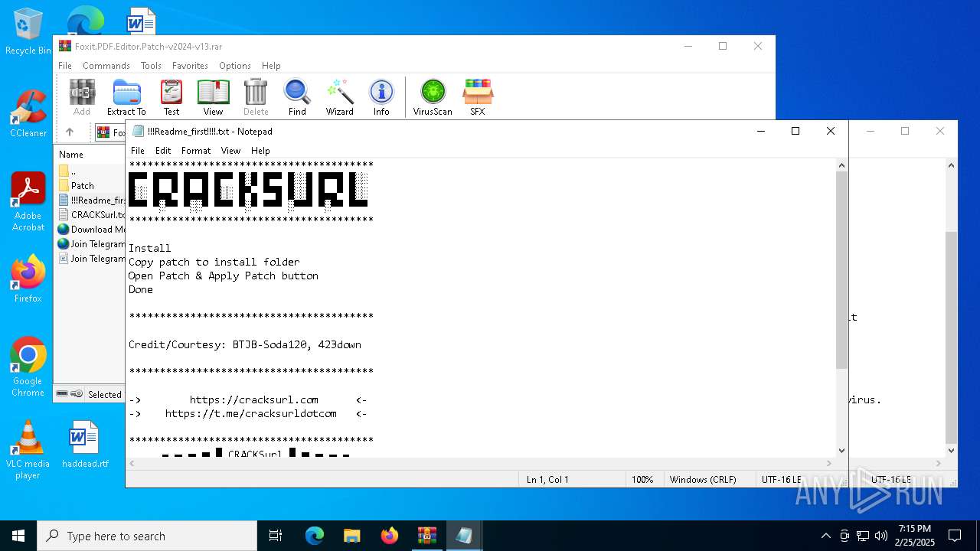Open the Notepad File menu
The height and width of the screenshot is (551, 980).
[138, 151]
